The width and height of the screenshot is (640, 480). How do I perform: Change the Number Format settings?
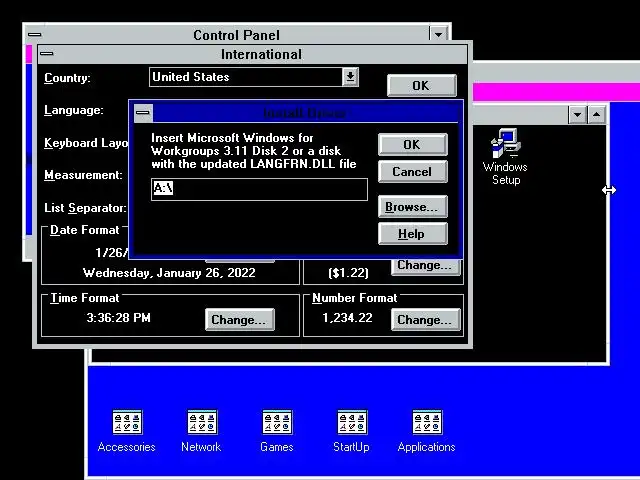pyautogui.click(x=425, y=320)
